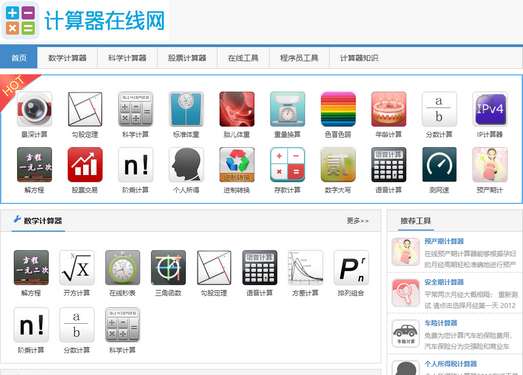Open the equation chalkboard icon in HOT section

coord(34,164)
